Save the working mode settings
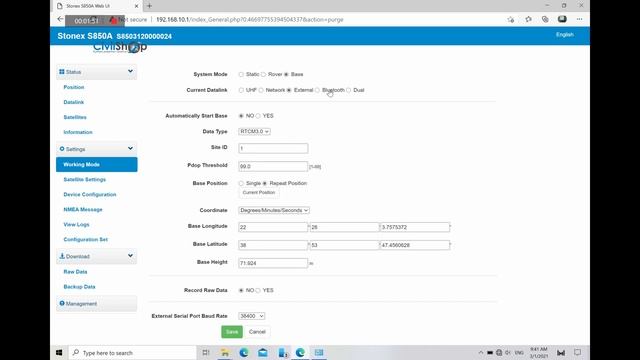The width and height of the screenshot is (640, 360). pyautogui.click(x=232, y=332)
